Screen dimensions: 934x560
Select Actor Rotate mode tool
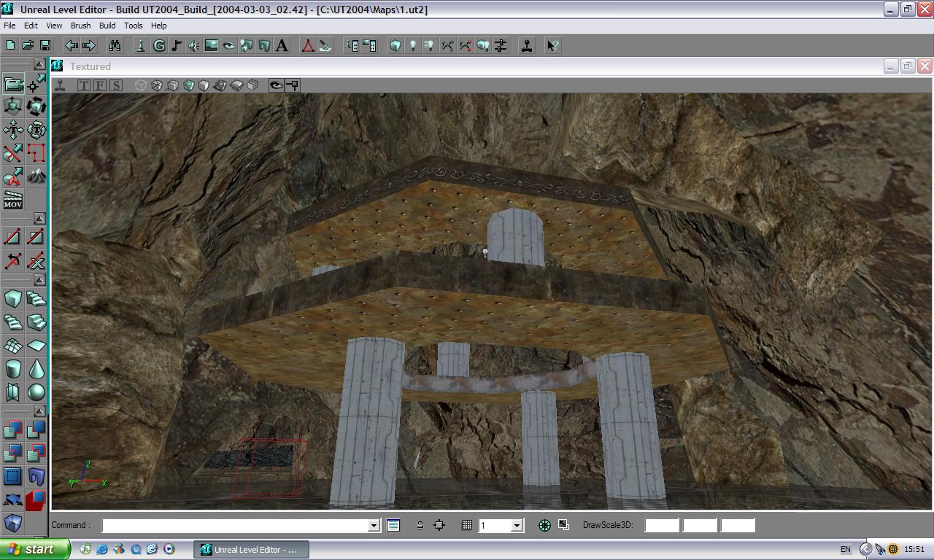[x=36, y=107]
